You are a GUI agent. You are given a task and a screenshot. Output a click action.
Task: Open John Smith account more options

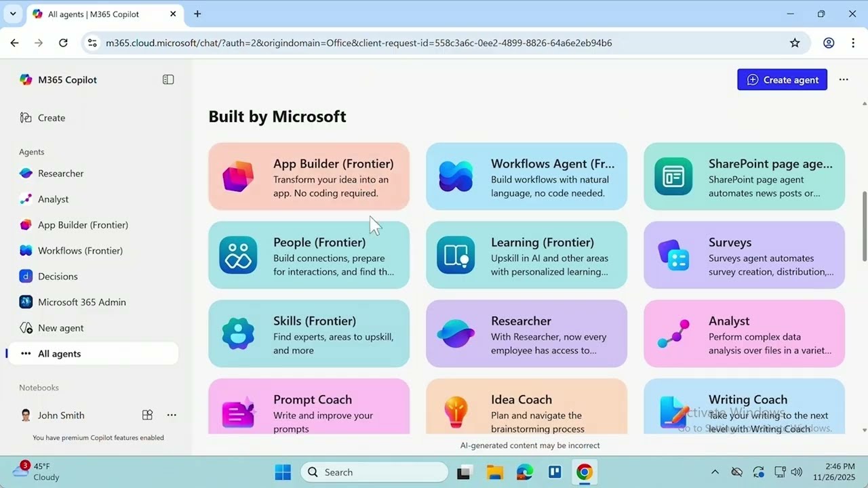tap(172, 415)
